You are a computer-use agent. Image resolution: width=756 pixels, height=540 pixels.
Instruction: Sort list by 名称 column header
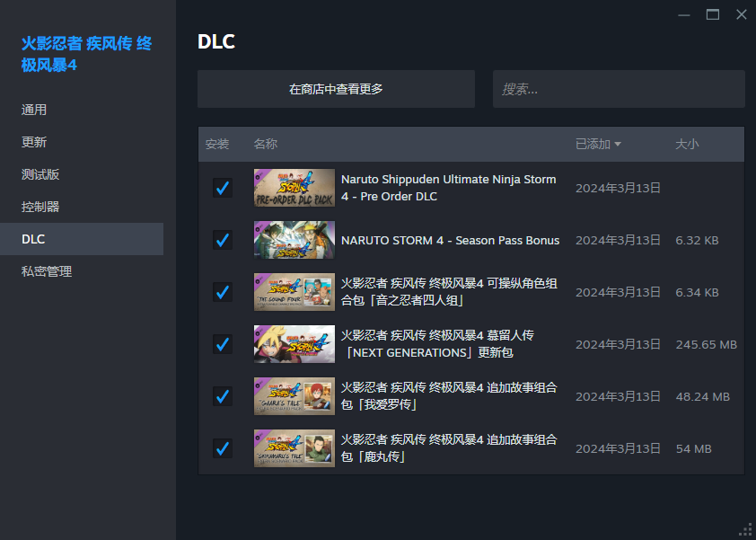click(265, 144)
